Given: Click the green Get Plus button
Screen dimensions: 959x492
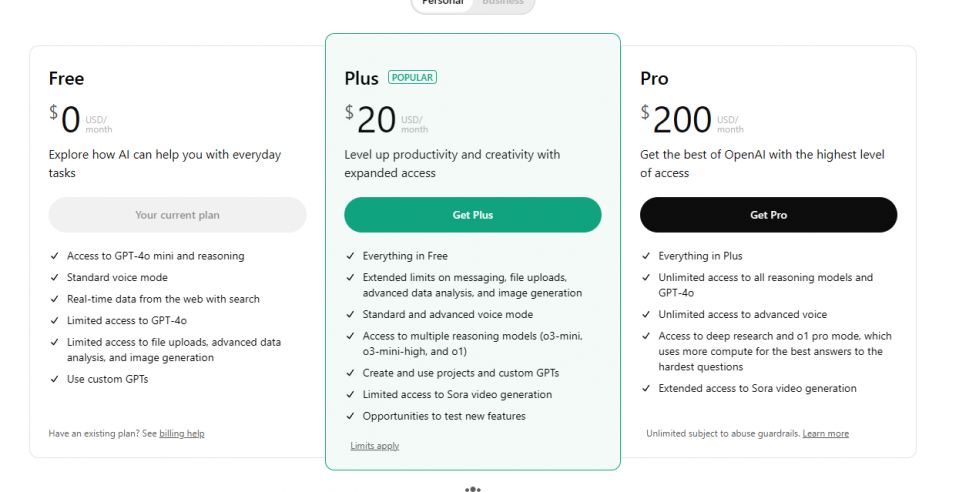Looking at the screenshot, I should point(473,215).
